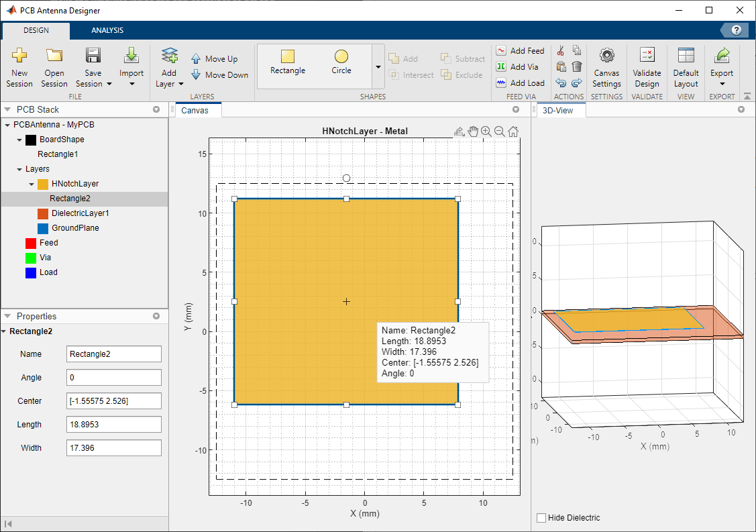756x532 pixels.
Task: Click the Open Session folder icon
Action: [54, 56]
